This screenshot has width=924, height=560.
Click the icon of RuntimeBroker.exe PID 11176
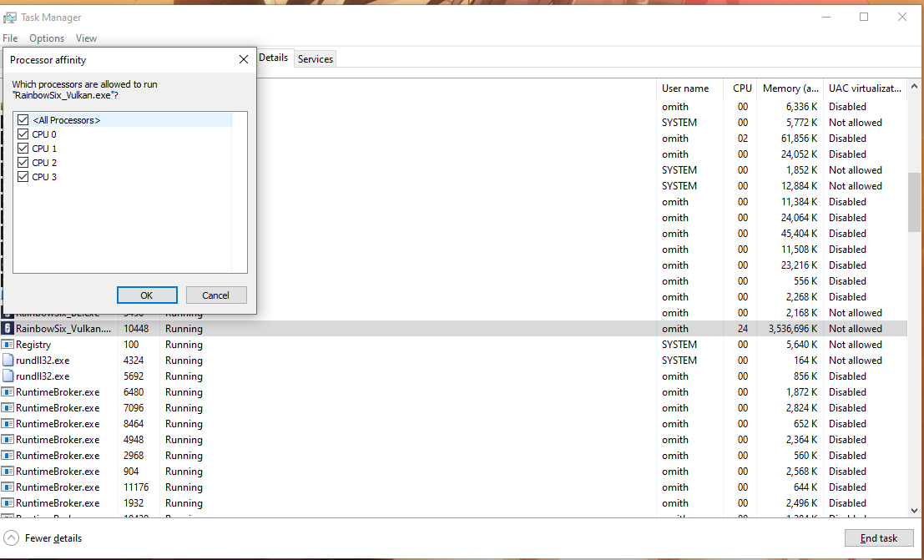[x=8, y=487]
